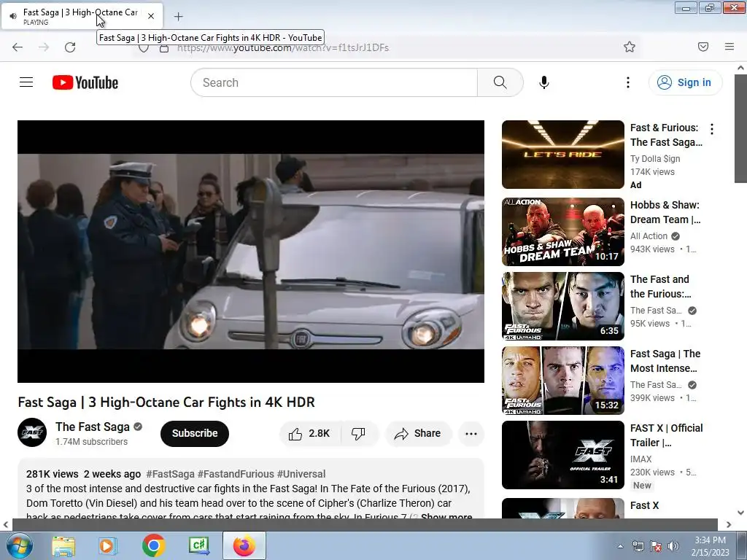Subscribe to The Fast Saga

coord(195,433)
